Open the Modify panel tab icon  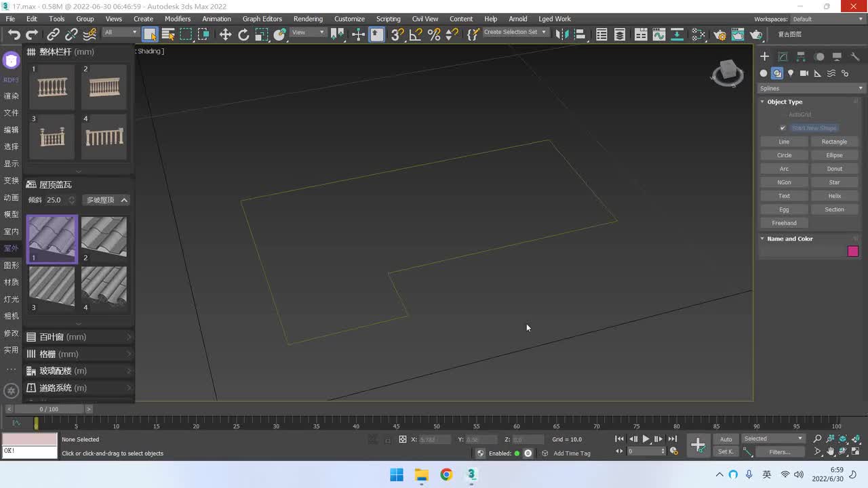coord(783,57)
